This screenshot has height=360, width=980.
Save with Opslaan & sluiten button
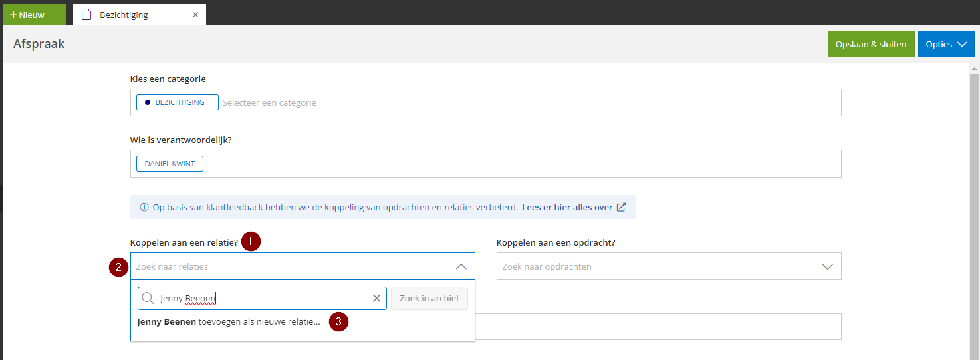click(x=871, y=44)
